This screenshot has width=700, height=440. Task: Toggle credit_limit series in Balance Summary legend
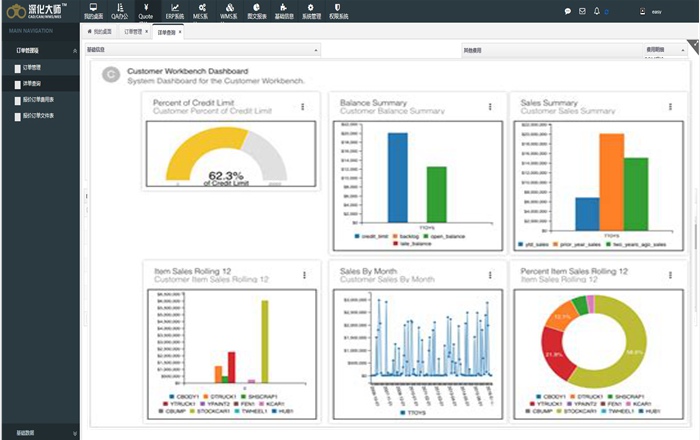(x=371, y=236)
